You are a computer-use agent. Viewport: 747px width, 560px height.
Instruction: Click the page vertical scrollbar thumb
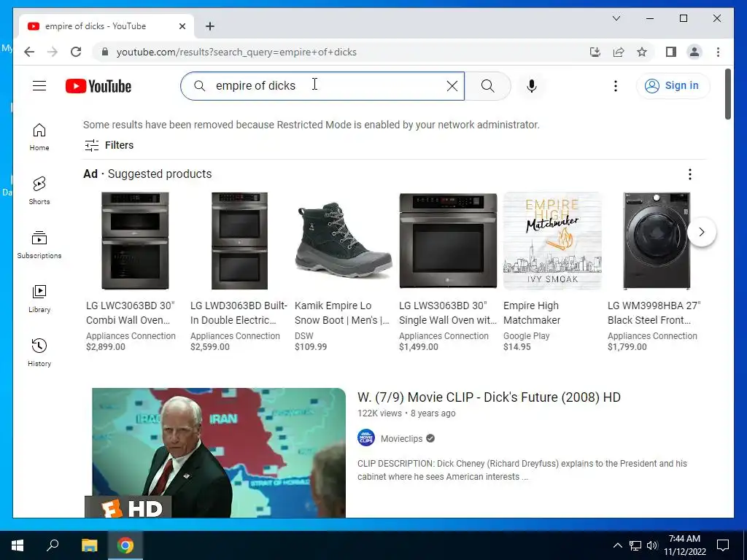[x=727, y=94]
